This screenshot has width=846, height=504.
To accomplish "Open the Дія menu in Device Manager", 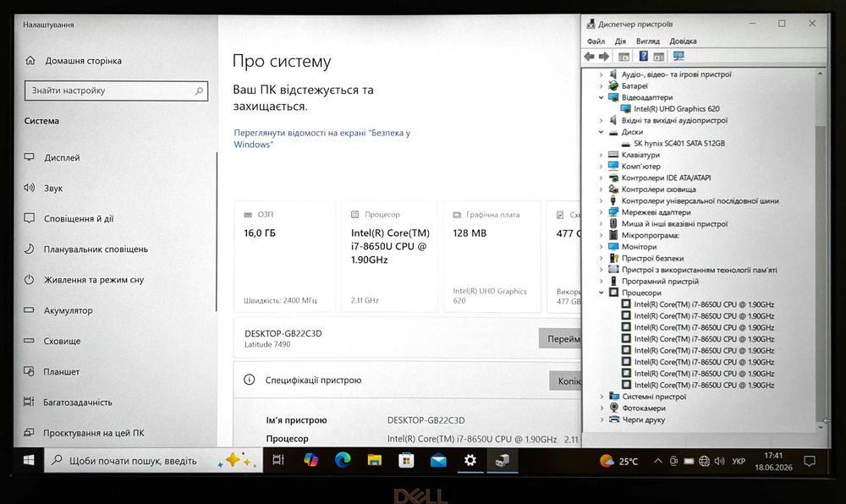I will click(620, 41).
